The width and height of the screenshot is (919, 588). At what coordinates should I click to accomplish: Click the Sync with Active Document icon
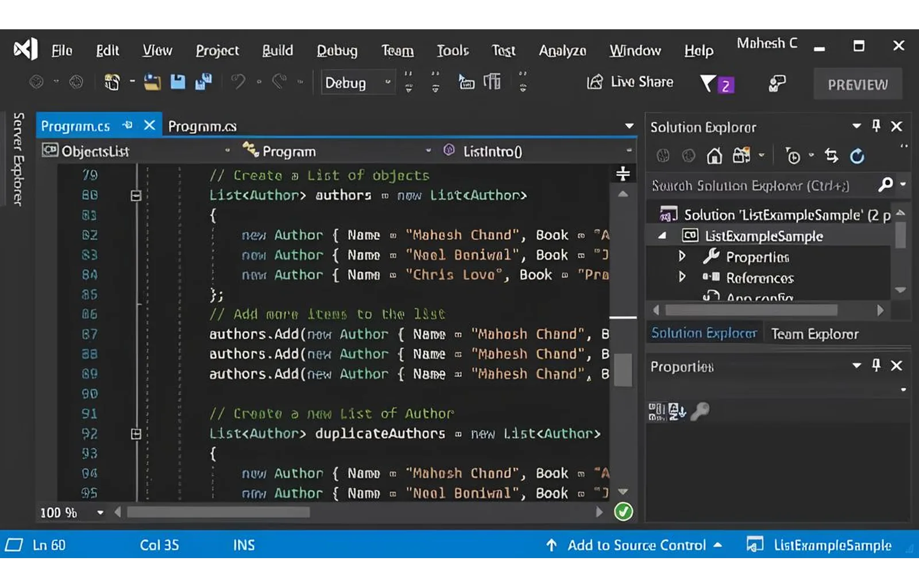831,156
